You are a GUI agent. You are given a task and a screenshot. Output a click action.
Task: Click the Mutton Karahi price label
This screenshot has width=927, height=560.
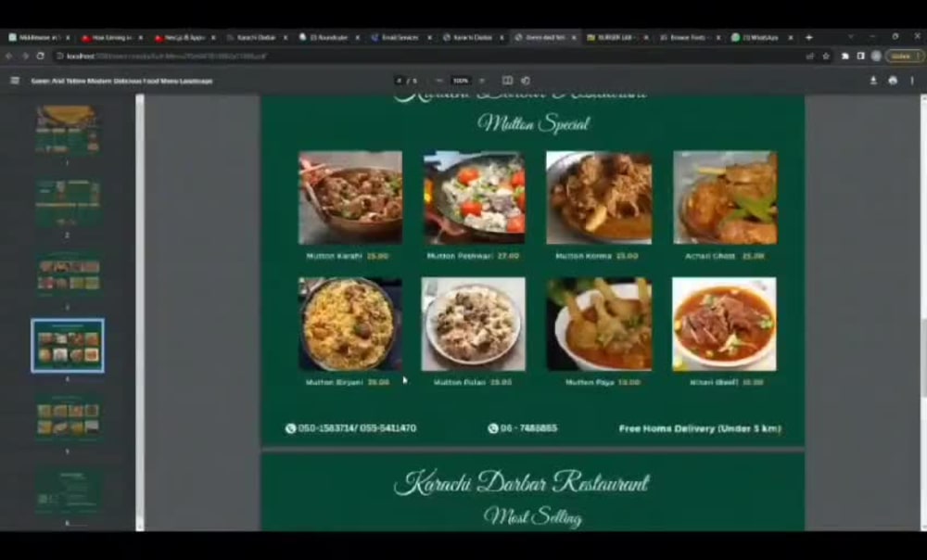(378, 256)
